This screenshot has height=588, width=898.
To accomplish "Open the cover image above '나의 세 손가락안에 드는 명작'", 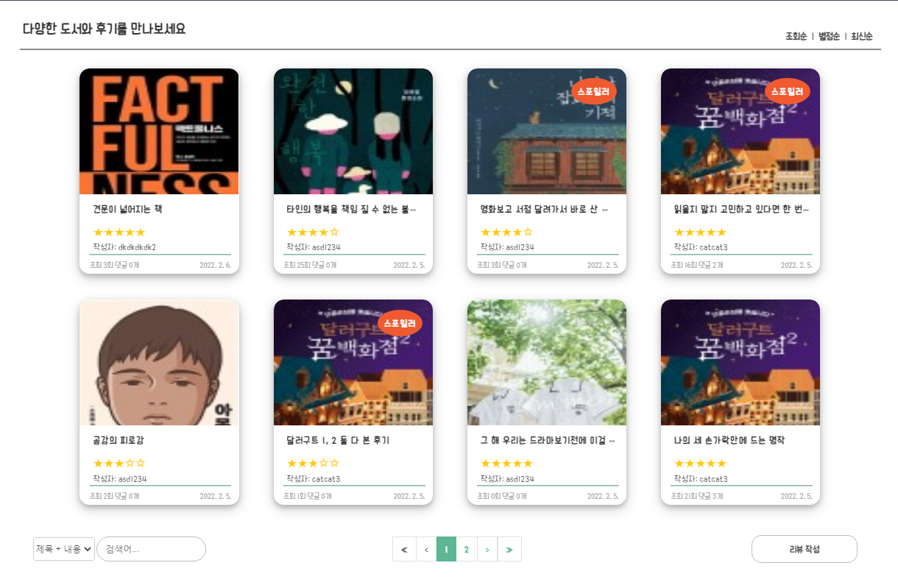I will [740, 363].
